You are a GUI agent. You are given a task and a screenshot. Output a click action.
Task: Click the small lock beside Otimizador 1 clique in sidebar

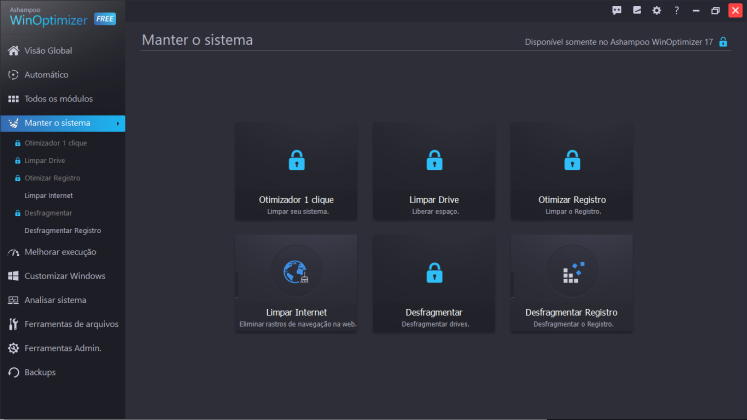[18, 143]
